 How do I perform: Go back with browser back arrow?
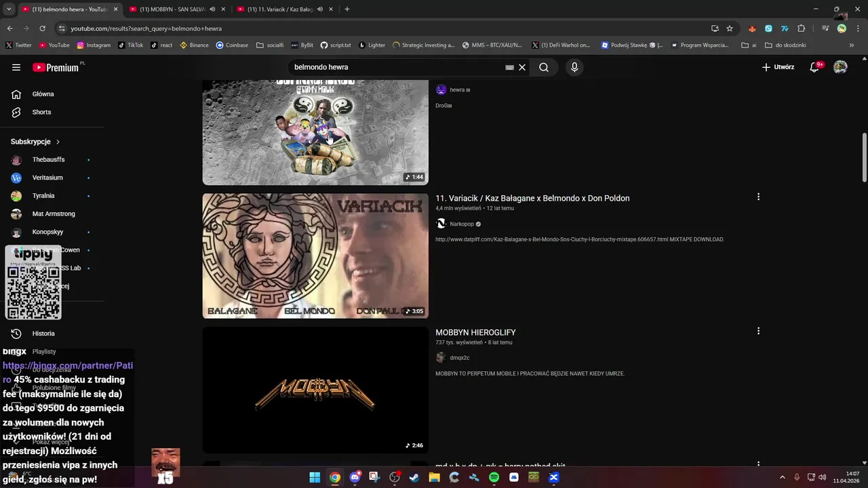click(x=9, y=28)
